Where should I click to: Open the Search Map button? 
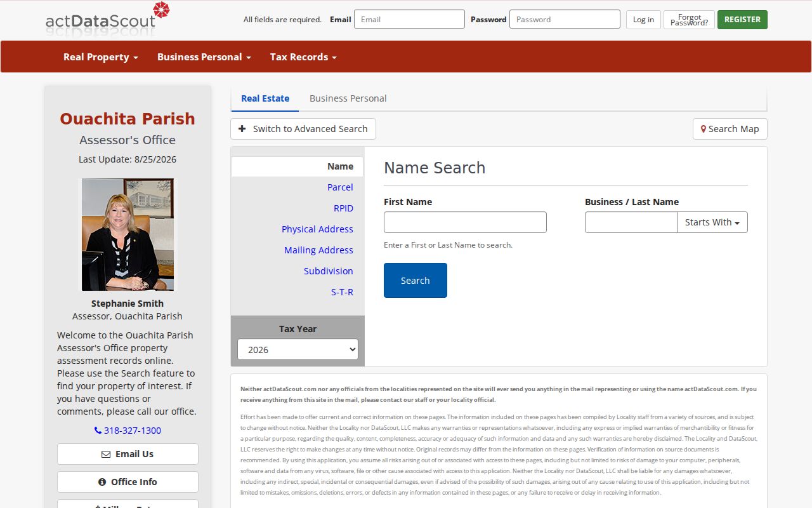click(730, 129)
